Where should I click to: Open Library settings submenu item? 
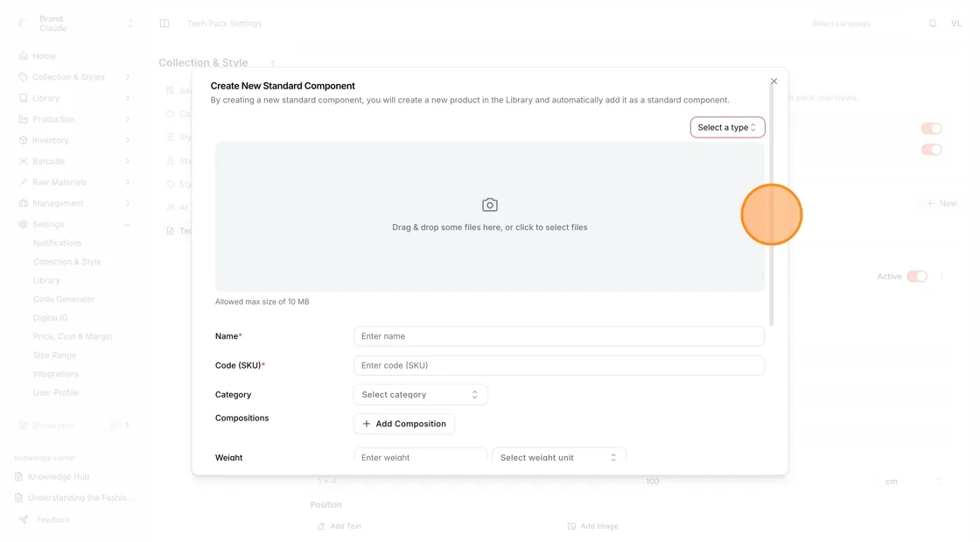pos(47,280)
